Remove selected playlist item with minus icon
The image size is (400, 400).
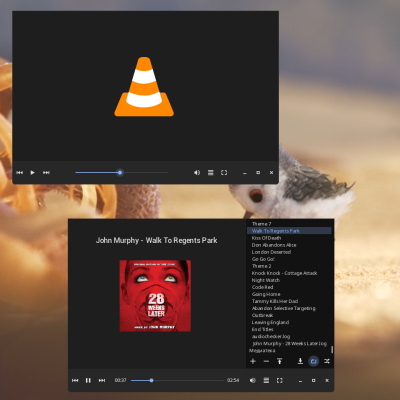(266, 361)
